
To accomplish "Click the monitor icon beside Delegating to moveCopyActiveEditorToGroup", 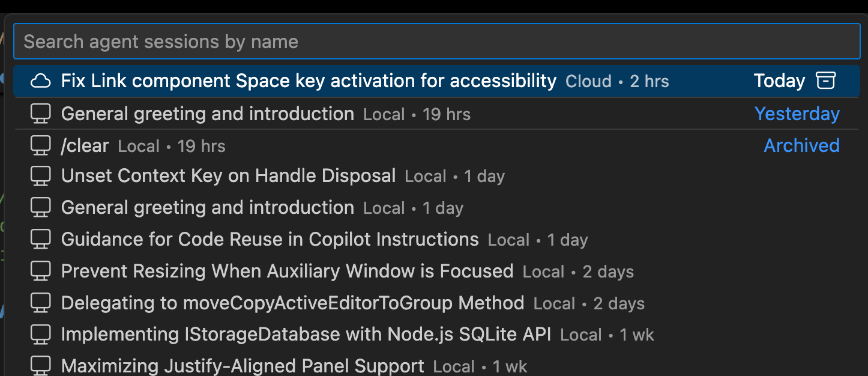I will [x=40, y=302].
